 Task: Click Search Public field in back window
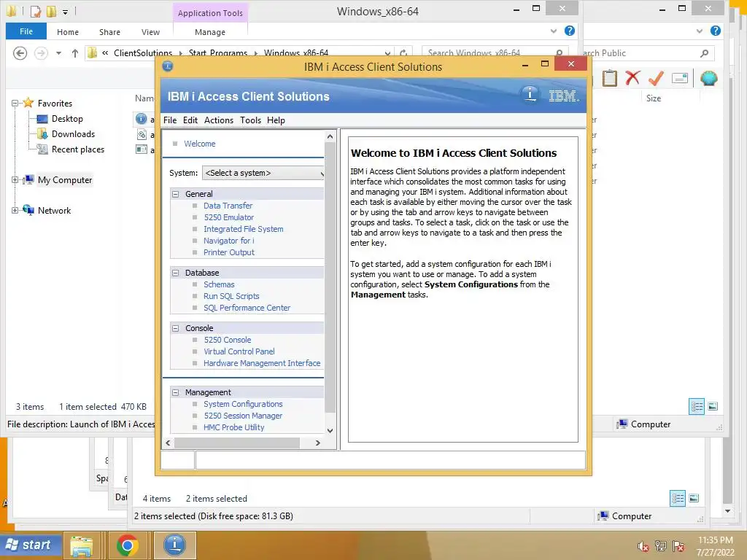pyautogui.click(x=649, y=53)
